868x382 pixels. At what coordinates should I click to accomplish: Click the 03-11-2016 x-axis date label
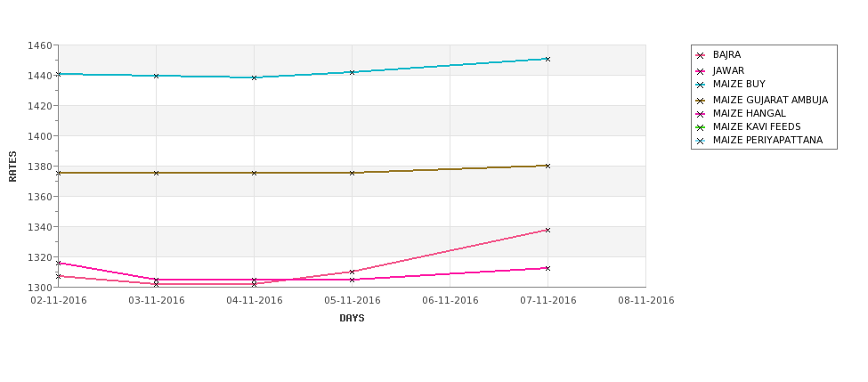point(156,300)
